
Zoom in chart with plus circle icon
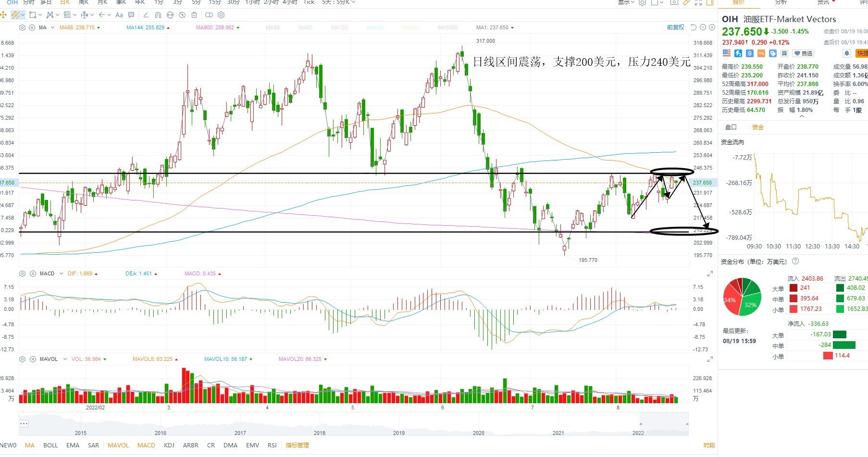pyautogui.click(x=712, y=27)
